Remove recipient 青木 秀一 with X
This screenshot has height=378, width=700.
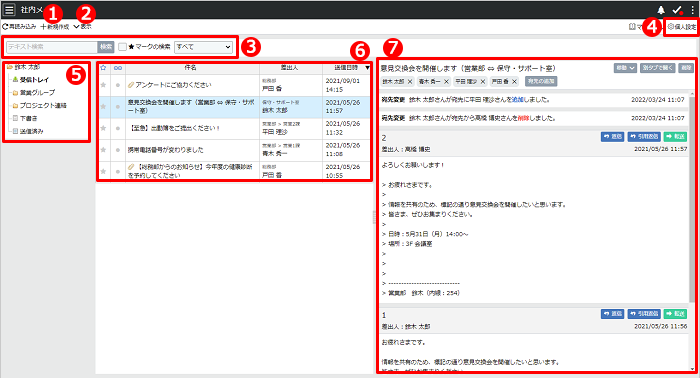click(446, 82)
